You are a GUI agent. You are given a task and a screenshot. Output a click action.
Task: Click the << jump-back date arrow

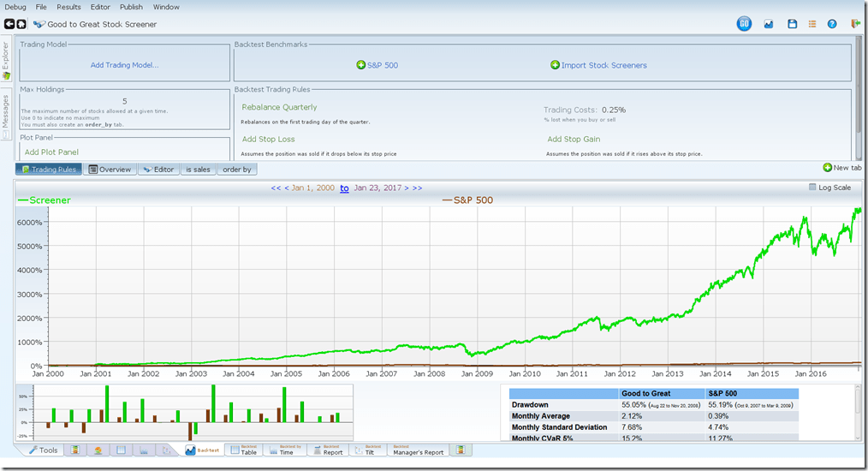[276, 188]
